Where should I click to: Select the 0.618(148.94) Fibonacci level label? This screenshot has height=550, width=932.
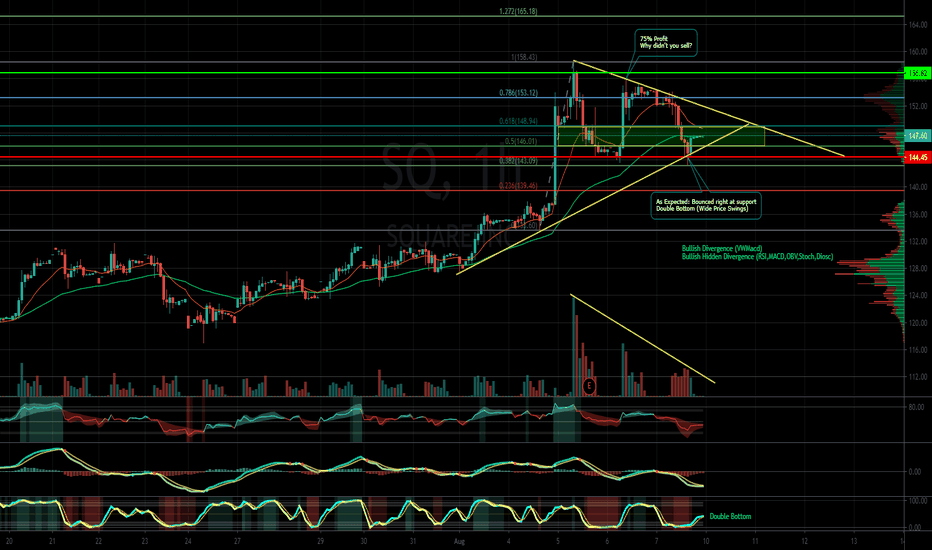[518, 121]
